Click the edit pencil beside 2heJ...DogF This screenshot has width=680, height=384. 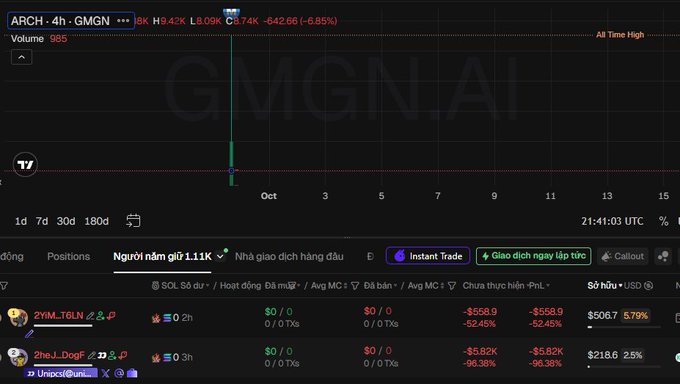tap(92, 355)
